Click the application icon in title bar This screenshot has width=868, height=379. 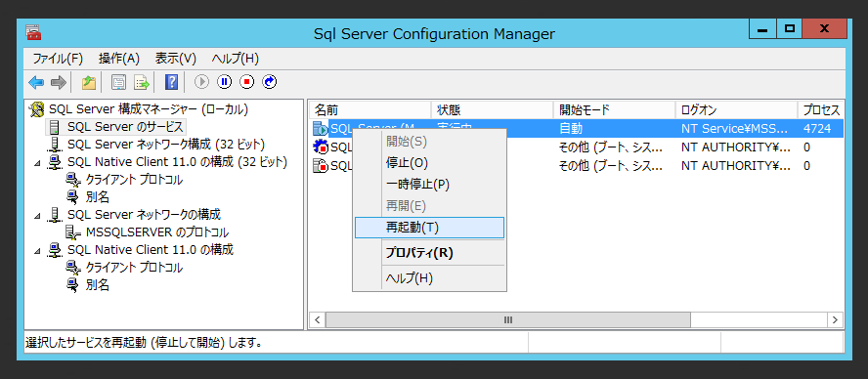(x=32, y=32)
